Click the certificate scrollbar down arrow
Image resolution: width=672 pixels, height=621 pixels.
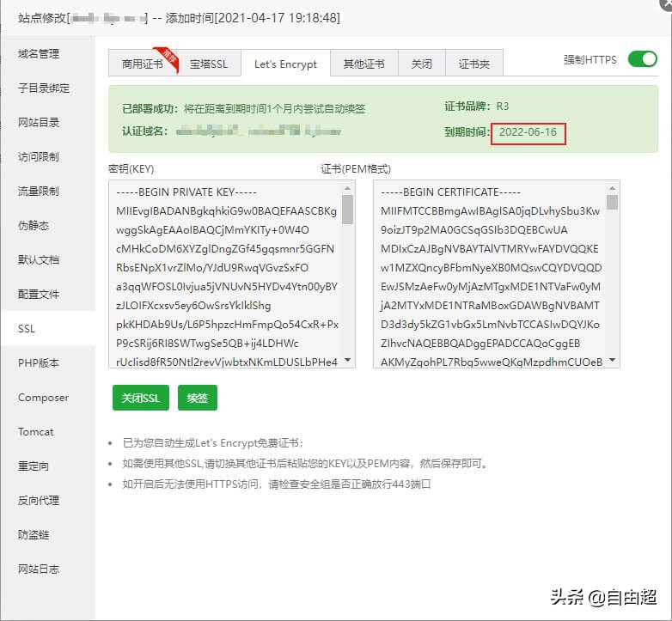(x=613, y=360)
